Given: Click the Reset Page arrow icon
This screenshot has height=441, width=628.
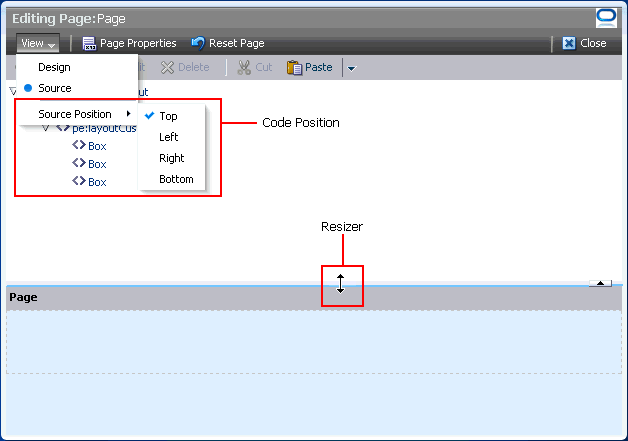Looking at the screenshot, I should (198, 43).
